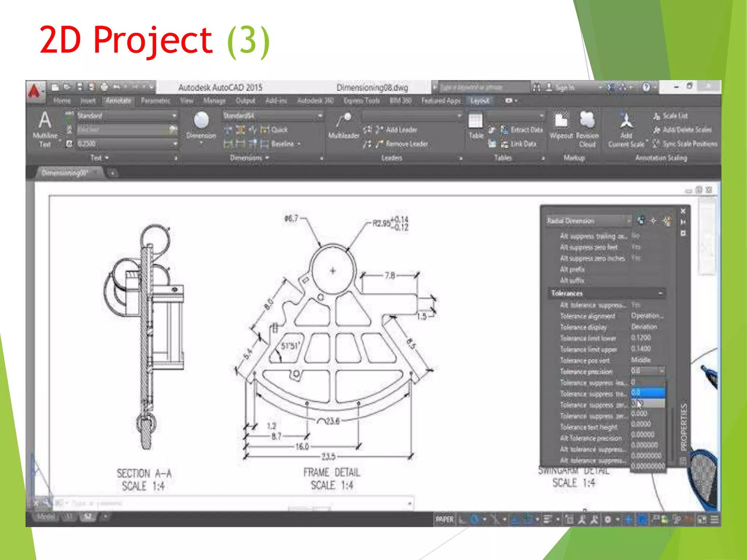Click Link Data tool

click(x=518, y=144)
